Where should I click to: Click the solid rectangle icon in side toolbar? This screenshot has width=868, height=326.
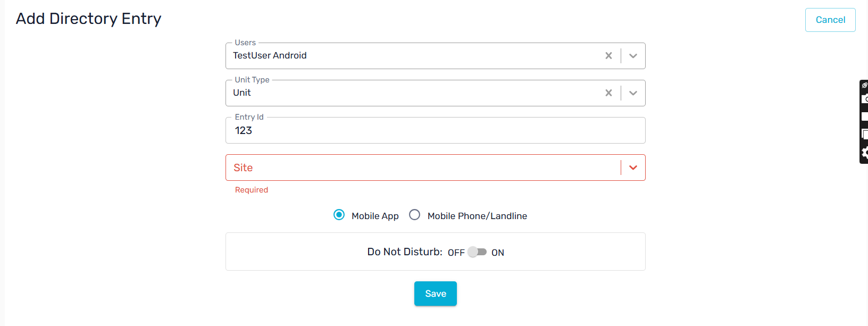(x=864, y=116)
